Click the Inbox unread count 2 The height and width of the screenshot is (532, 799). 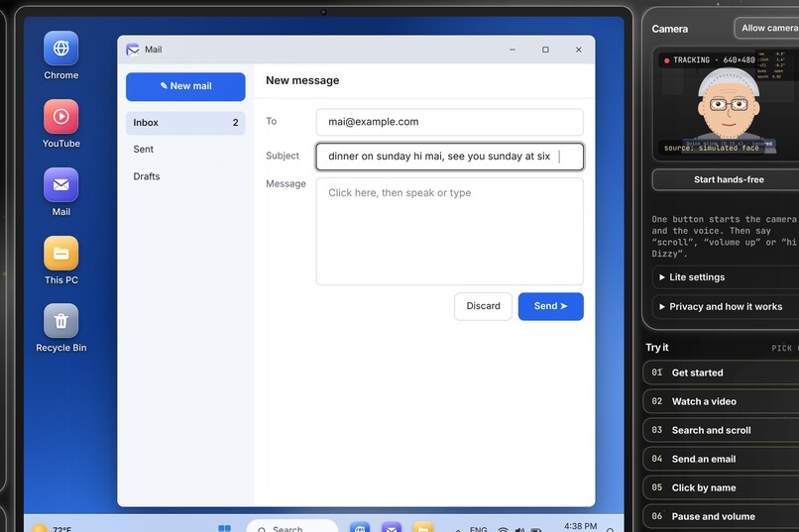pos(235,123)
